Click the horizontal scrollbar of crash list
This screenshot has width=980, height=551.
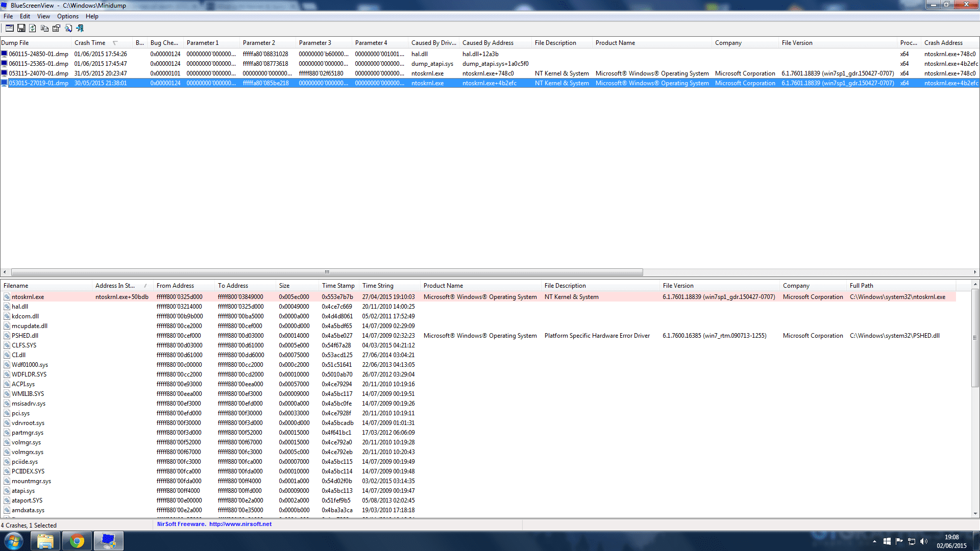pyautogui.click(x=327, y=272)
